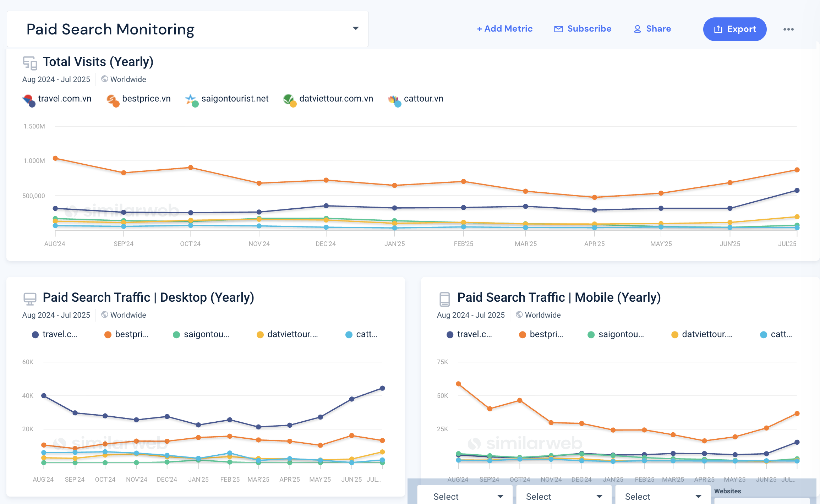The height and width of the screenshot is (504, 820).
Task: Open the three-dot more options menu
Action: click(788, 29)
